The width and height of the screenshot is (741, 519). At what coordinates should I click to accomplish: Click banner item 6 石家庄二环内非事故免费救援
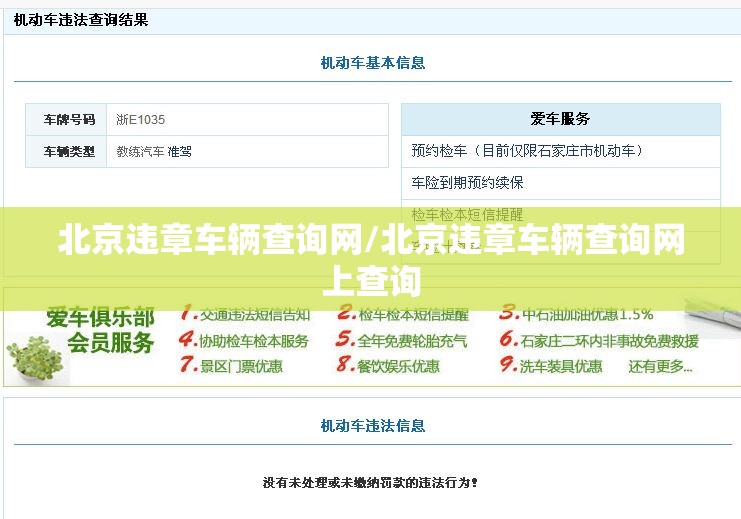pos(599,340)
